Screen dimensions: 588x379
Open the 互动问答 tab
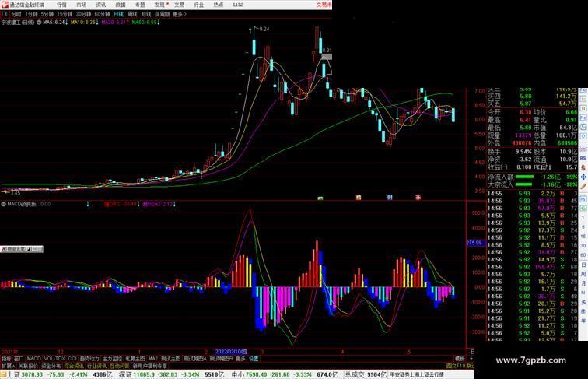tap(120, 366)
